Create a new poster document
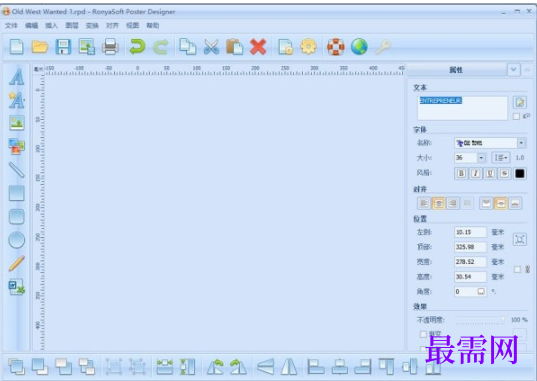Screen dimensions: 537x381 tap(16, 47)
